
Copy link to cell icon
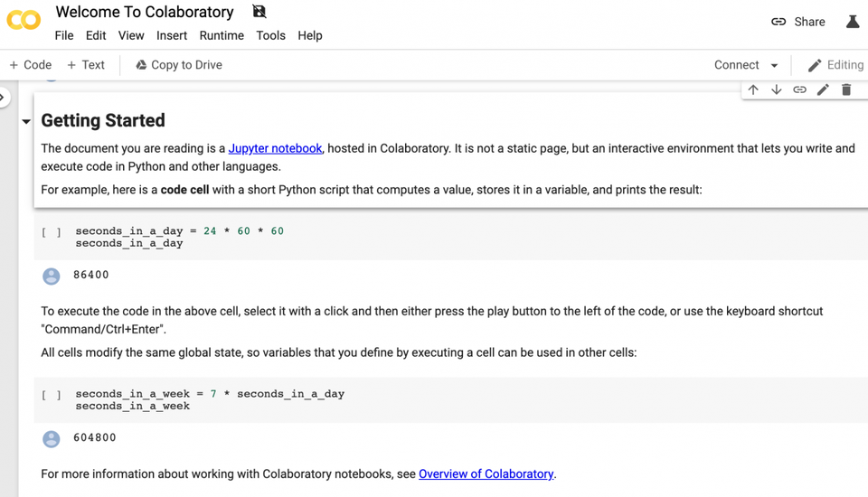799,89
